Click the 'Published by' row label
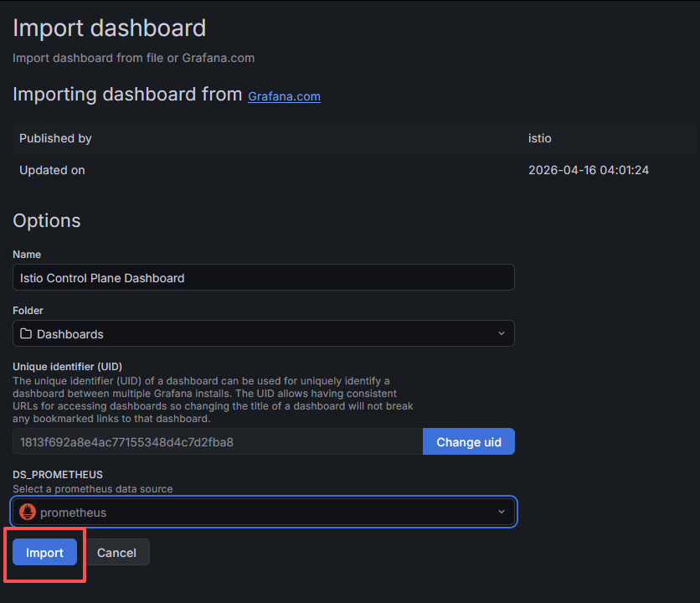This screenshot has width=700, height=603. pyautogui.click(x=55, y=138)
